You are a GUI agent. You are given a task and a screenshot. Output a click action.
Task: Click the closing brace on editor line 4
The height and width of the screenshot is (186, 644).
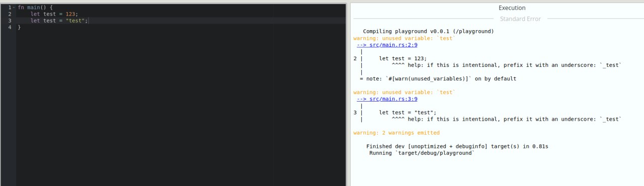point(19,27)
